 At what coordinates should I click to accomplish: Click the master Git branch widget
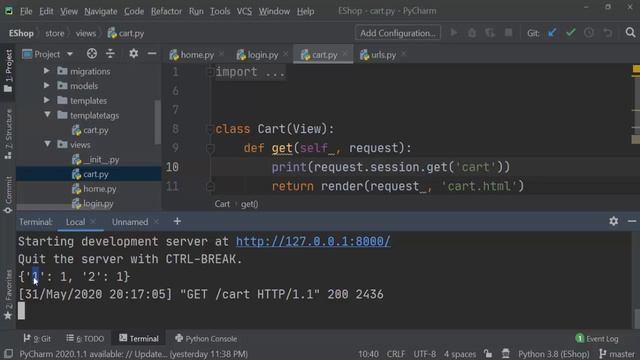(x=617, y=353)
